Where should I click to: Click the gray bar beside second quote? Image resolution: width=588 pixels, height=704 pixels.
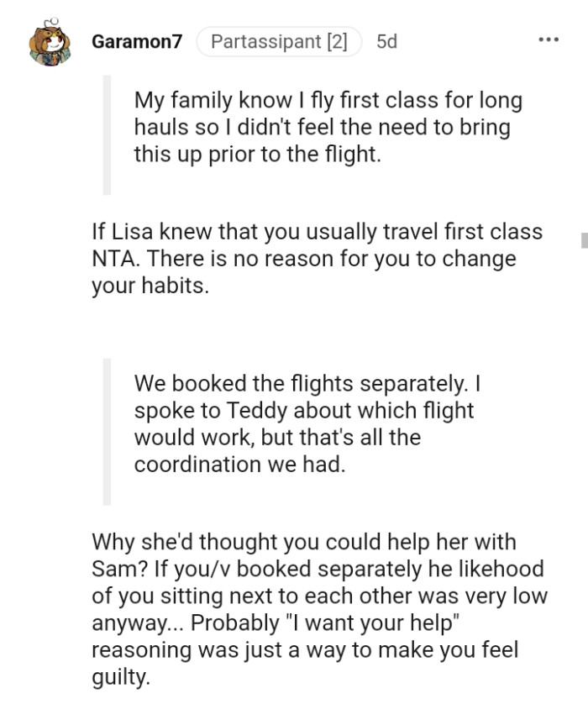(107, 431)
